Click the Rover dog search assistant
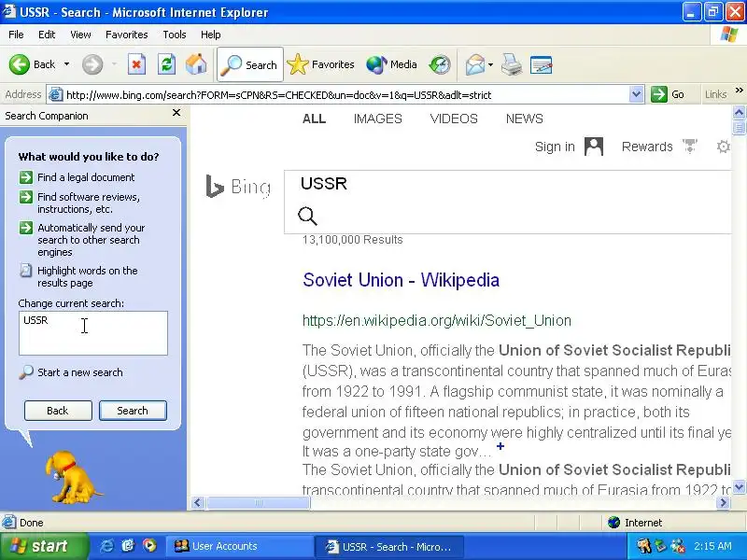This screenshot has height=560, width=747. tap(73, 477)
